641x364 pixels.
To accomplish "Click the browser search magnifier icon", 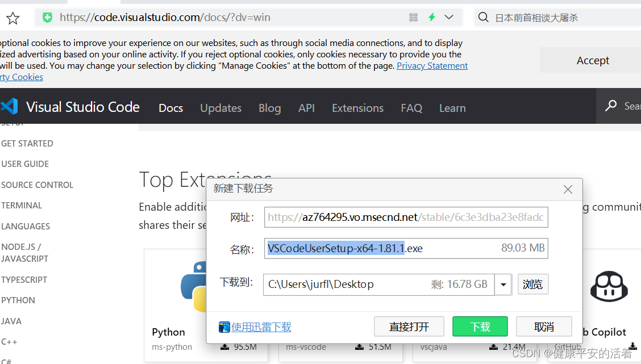I will (x=483, y=17).
